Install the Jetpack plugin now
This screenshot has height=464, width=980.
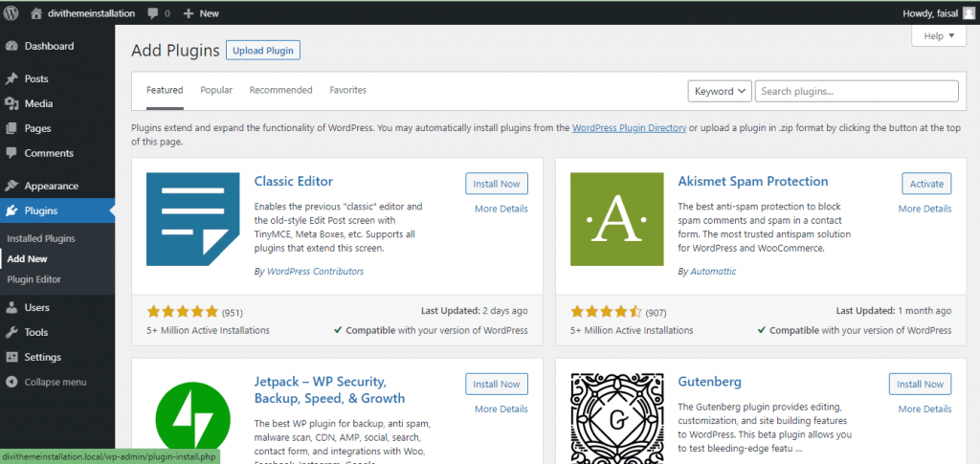click(497, 384)
